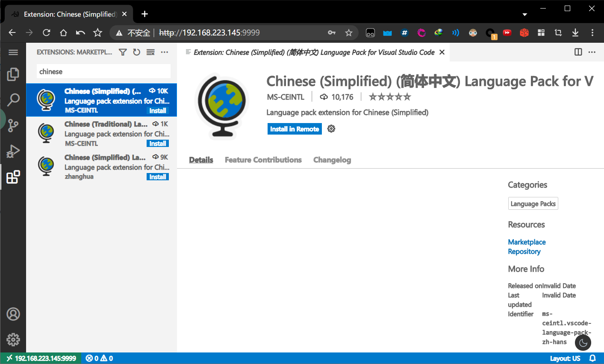Bookmark page with star in address bar

[x=349, y=32]
